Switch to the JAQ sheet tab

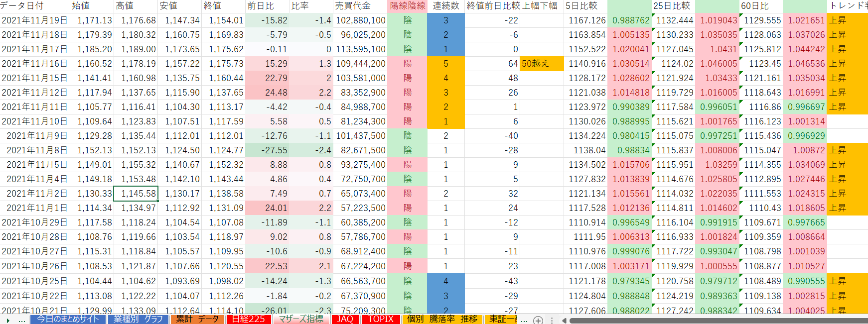(x=345, y=320)
